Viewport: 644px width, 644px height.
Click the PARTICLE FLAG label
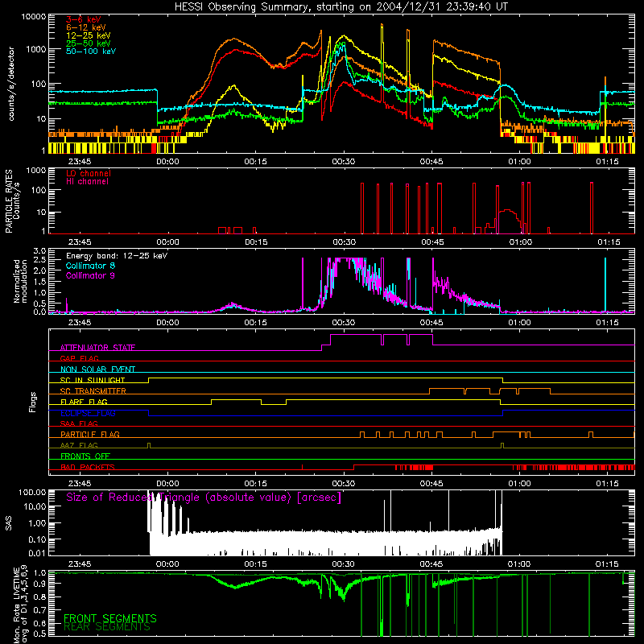coord(90,435)
